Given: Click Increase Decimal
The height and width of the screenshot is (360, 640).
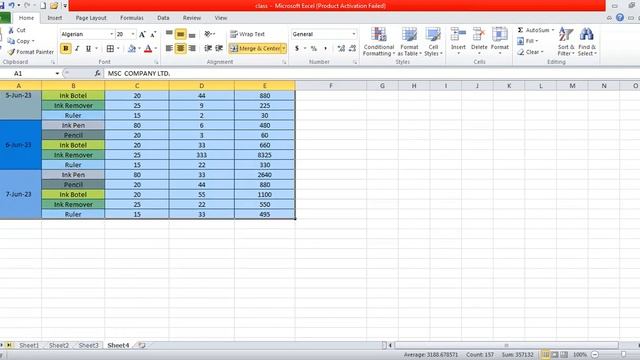Looking at the screenshot, I should coord(341,49).
